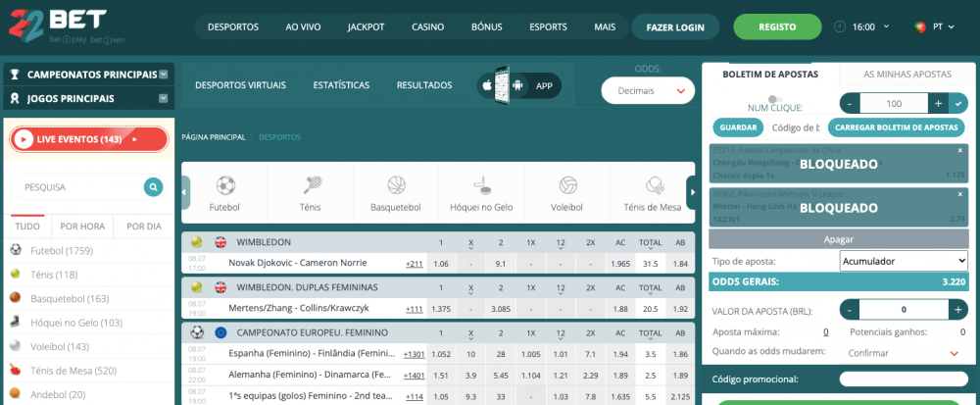Click the Fazer Login button
The height and width of the screenshot is (405, 980).
pos(675,26)
